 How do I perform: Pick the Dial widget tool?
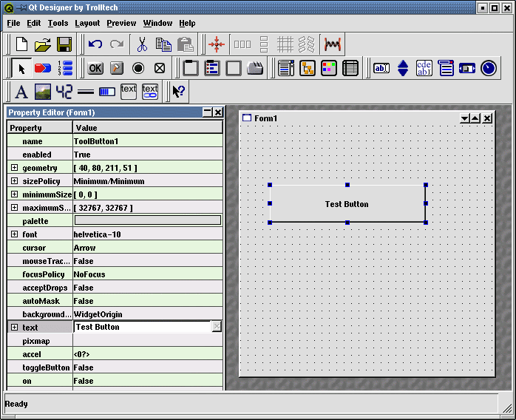[489, 69]
